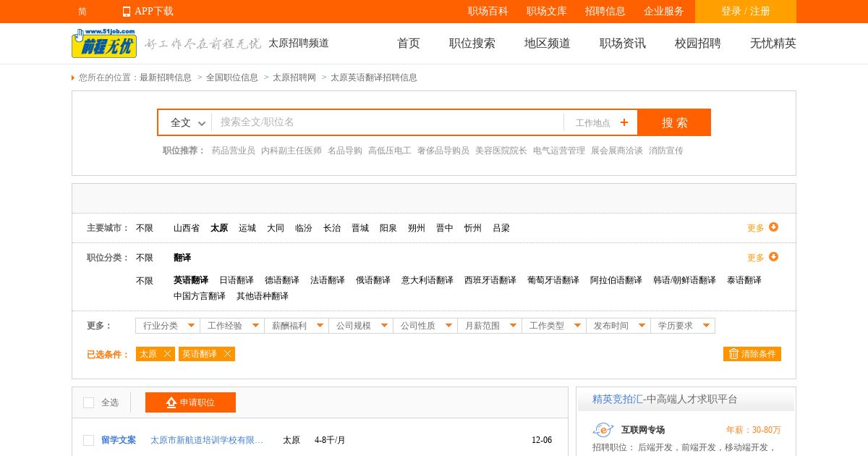This screenshot has height=456, width=868.
Task: Open 职场资讯 navigation item
Action: point(623,43)
